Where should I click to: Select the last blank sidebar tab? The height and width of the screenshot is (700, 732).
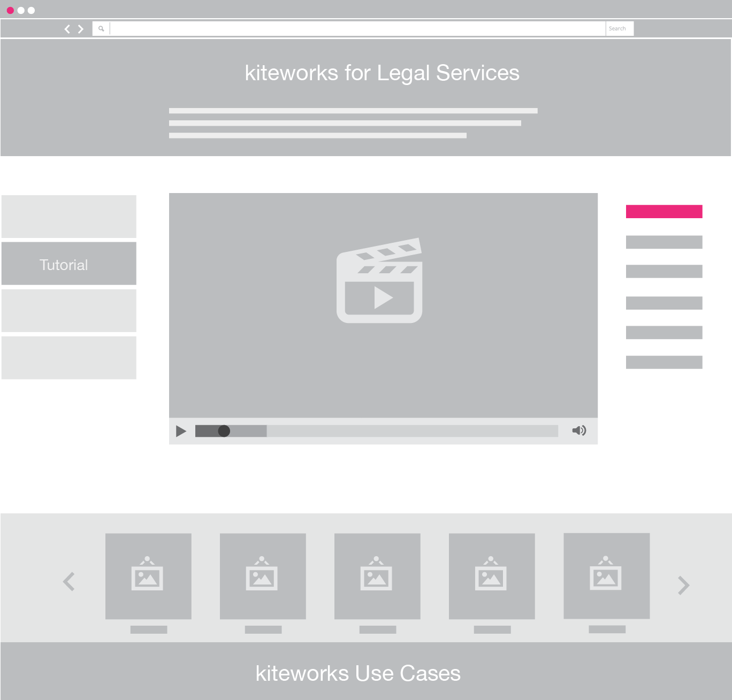(x=69, y=358)
